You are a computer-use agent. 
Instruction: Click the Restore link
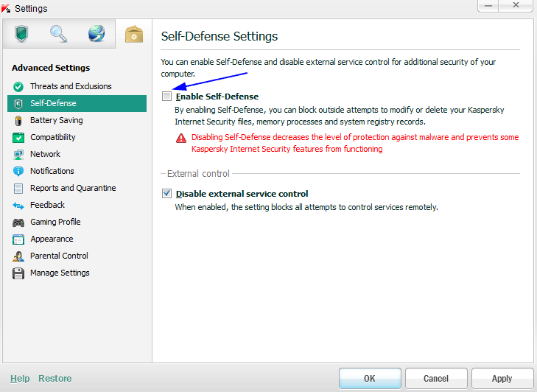tap(55, 379)
